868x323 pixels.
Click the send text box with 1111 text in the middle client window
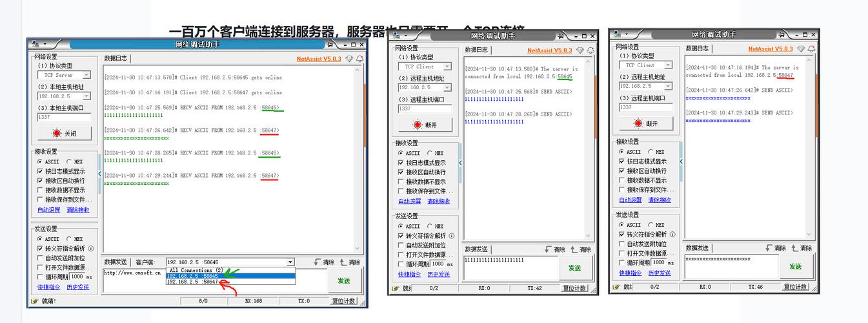pyautogui.click(x=510, y=267)
